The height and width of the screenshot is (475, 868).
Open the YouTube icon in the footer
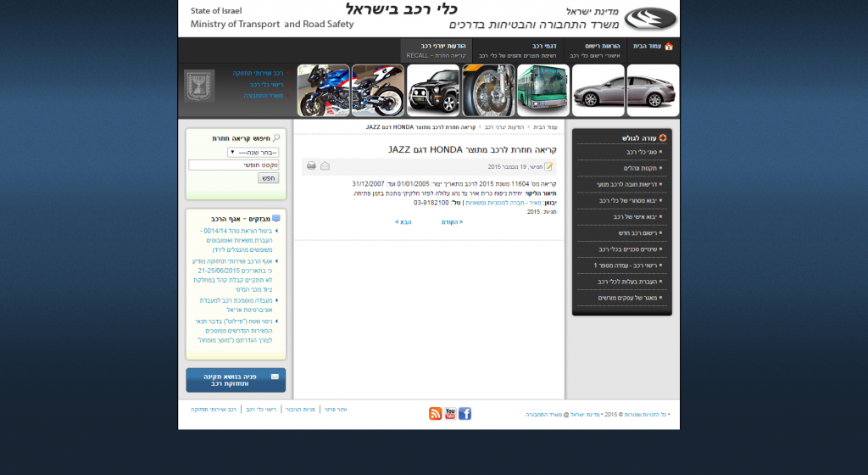tap(450, 414)
